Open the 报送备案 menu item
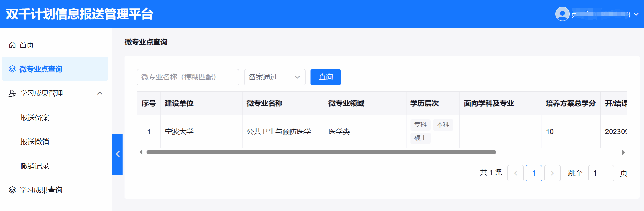This screenshot has width=644, height=211. (35, 118)
